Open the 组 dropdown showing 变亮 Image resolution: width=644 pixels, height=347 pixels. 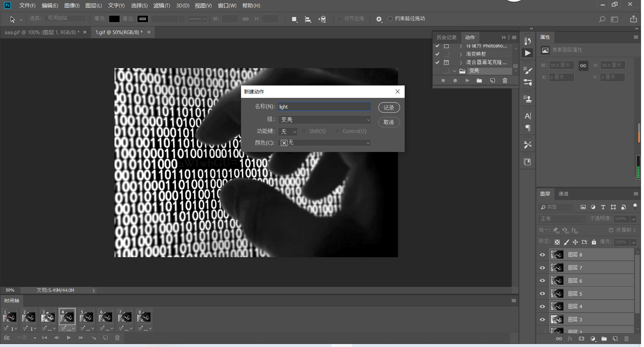click(325, 120)
